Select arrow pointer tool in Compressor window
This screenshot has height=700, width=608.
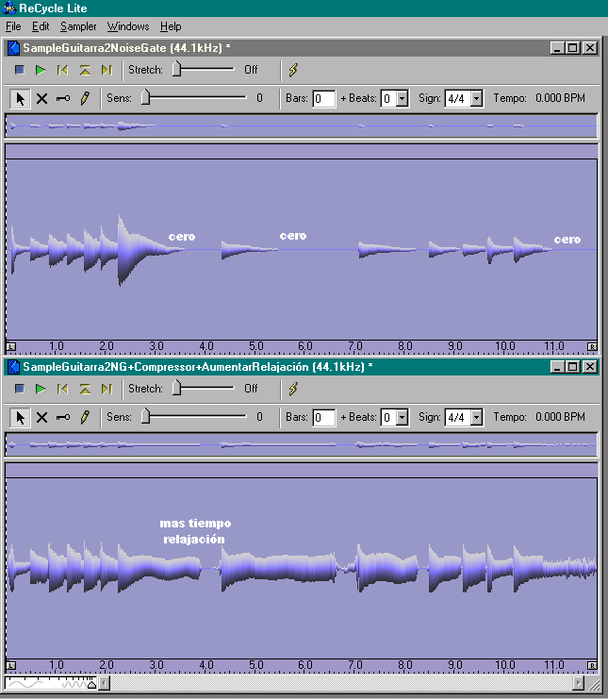point(20,417)
